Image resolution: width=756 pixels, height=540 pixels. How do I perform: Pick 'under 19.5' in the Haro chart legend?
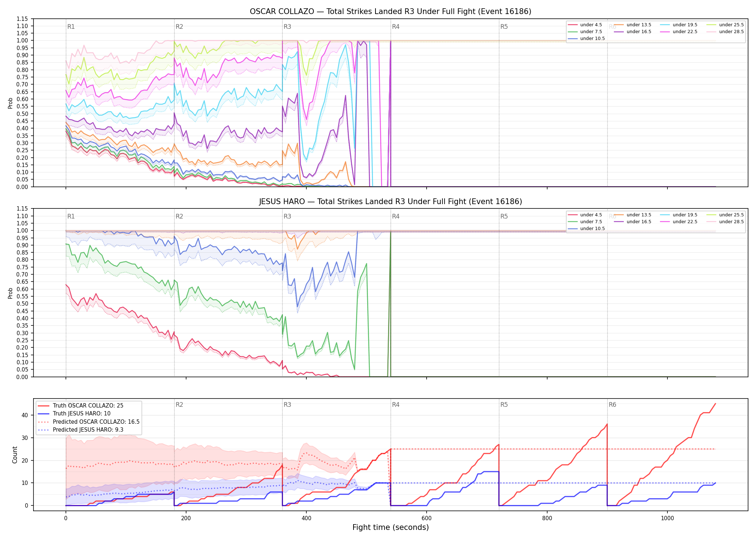tap(679, 215)
